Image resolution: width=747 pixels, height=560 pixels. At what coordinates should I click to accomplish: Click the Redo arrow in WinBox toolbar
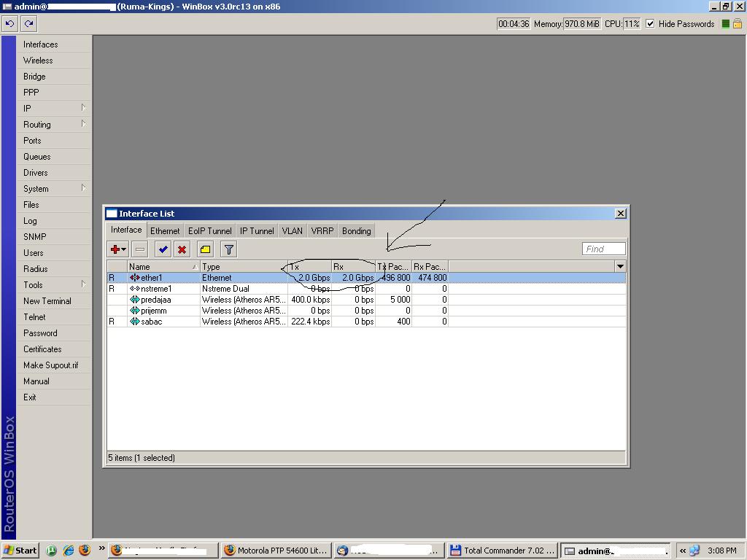pyautogui.click(x=29, y=23)
